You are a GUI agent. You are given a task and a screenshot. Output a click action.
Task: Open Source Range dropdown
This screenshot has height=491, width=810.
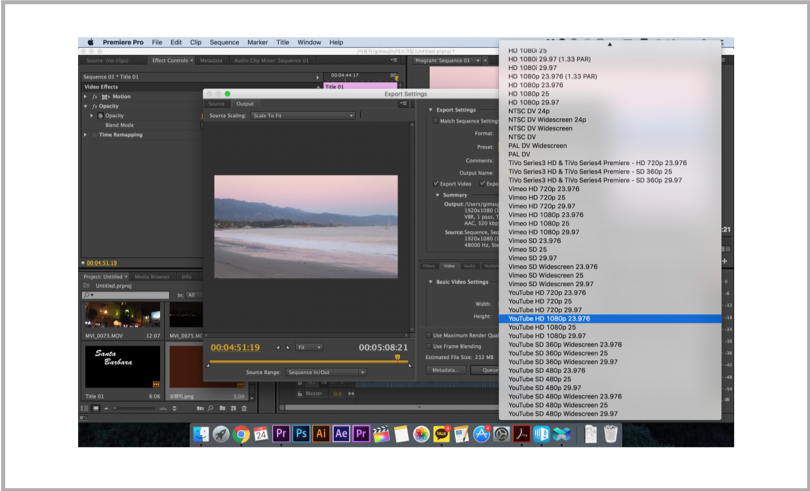pos(326,372)
